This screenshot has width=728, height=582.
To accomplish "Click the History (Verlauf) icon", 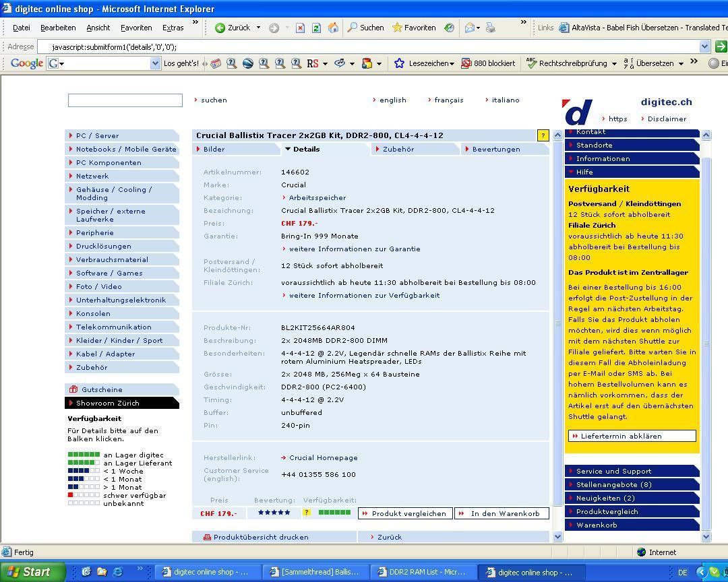I will pyautogui.click(x=449, y=28).
